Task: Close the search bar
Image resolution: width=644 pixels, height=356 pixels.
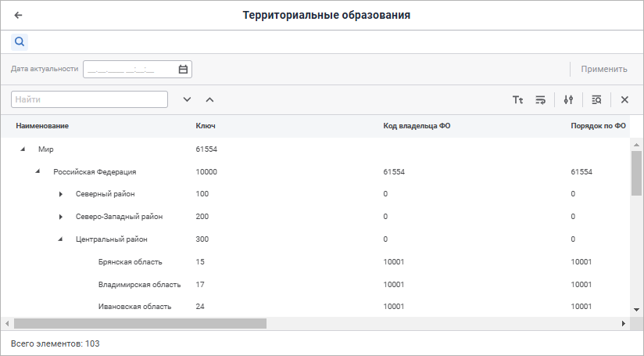Action: [624, 99]
